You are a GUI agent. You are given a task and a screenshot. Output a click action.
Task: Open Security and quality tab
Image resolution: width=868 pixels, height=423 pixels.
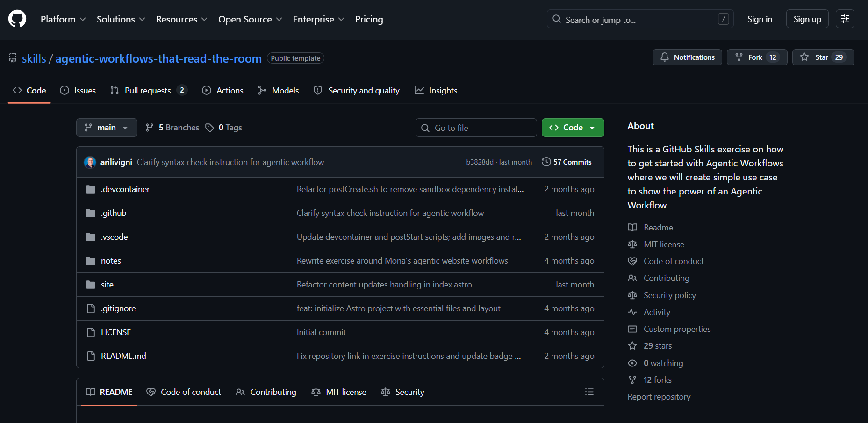click(x=357, y=91)
